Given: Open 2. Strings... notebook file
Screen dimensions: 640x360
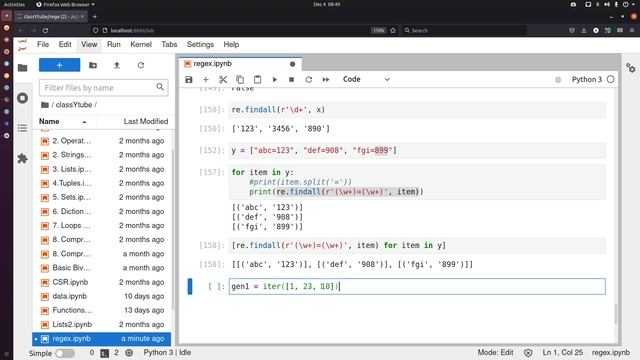Looking at the screenshot, I should (102, 155).
